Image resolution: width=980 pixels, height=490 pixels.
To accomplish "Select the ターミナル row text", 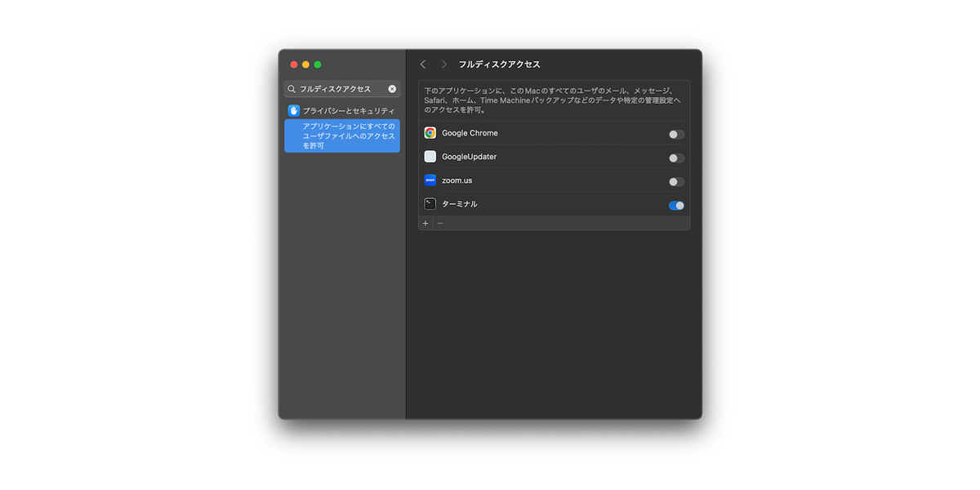I will pyautogui.click(x=460, y=204).
